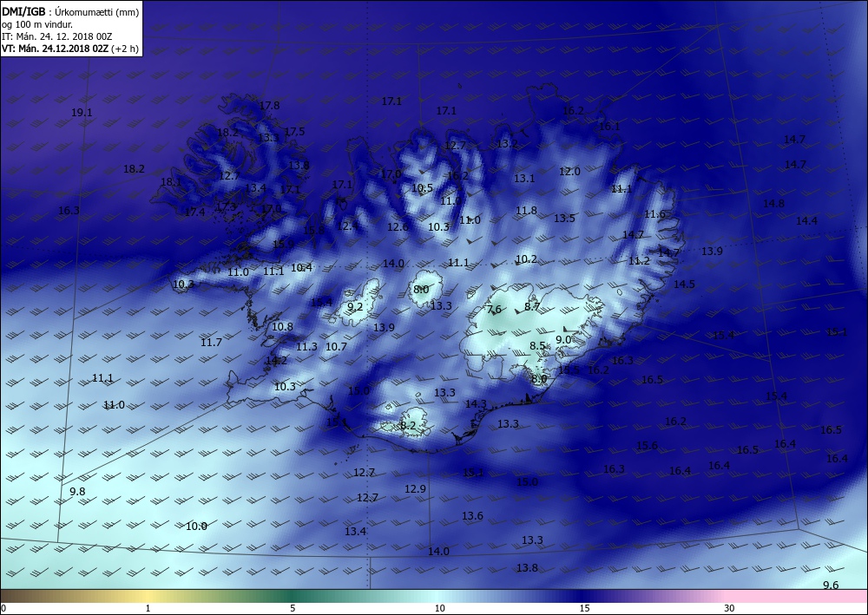Click the color scale tick label '5'

pos(293,609)
